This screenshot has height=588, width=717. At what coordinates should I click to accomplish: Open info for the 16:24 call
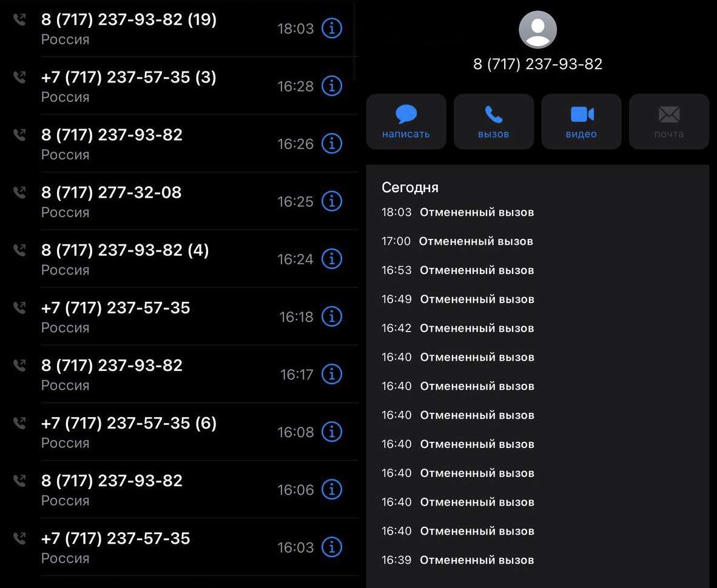click(x=332, y=259)
